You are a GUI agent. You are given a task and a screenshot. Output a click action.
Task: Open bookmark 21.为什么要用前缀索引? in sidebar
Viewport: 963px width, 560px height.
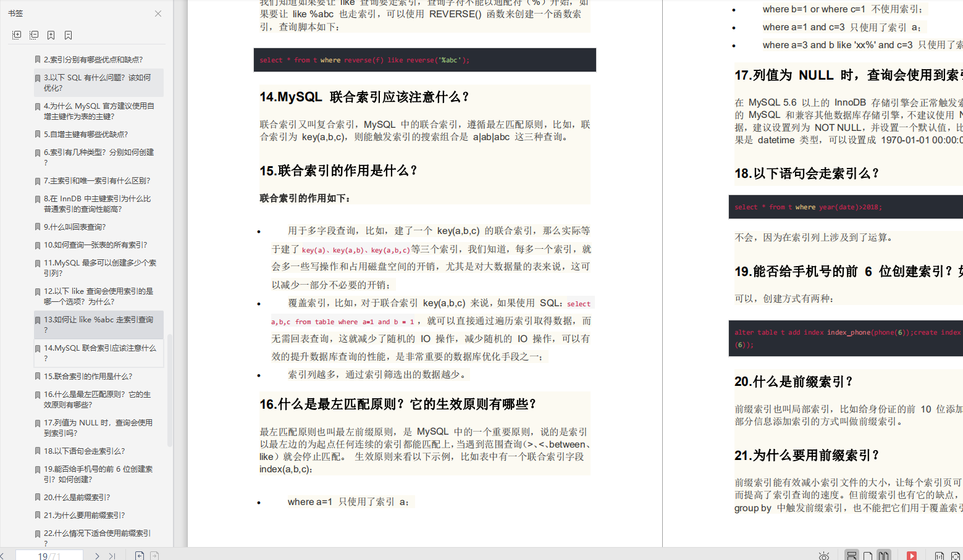pos(84,516)
